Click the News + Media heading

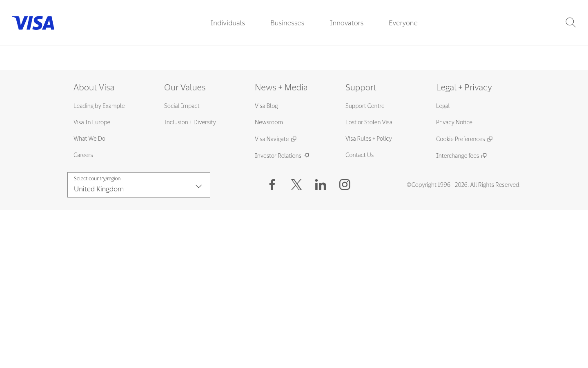(281, 88)
